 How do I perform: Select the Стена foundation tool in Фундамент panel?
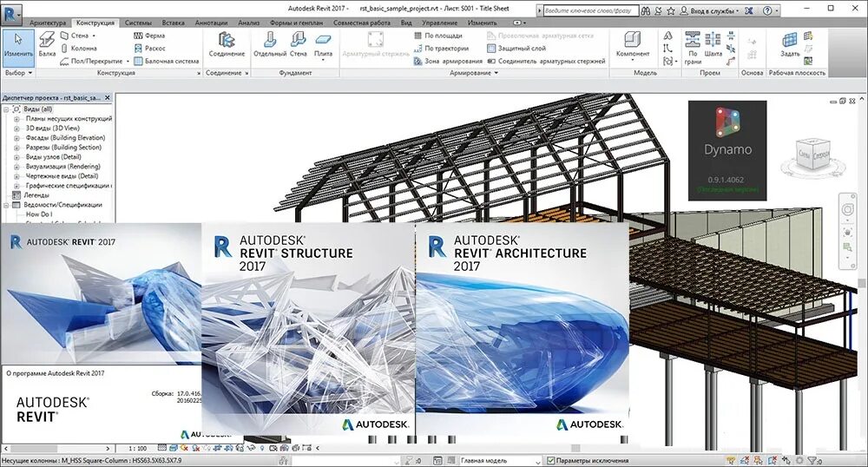tap(299, 45)
